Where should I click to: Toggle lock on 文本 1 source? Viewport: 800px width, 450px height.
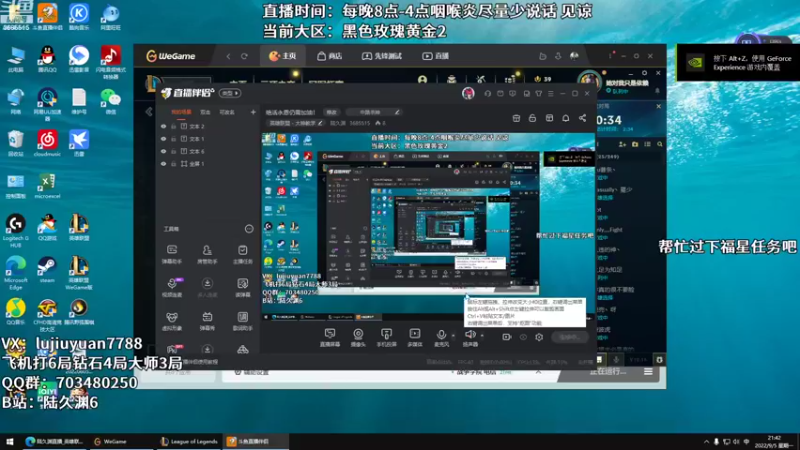pos(173,139)
